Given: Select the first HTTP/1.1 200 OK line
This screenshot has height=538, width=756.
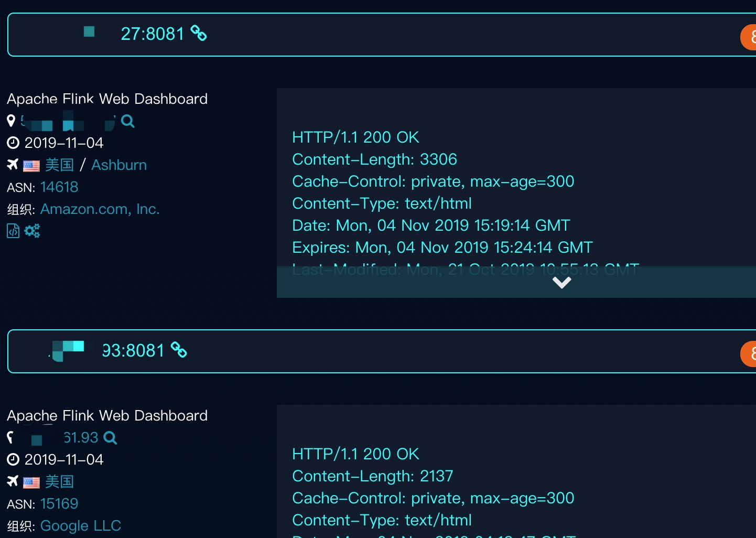Looking at the screenshot, I should pos(355,137).
